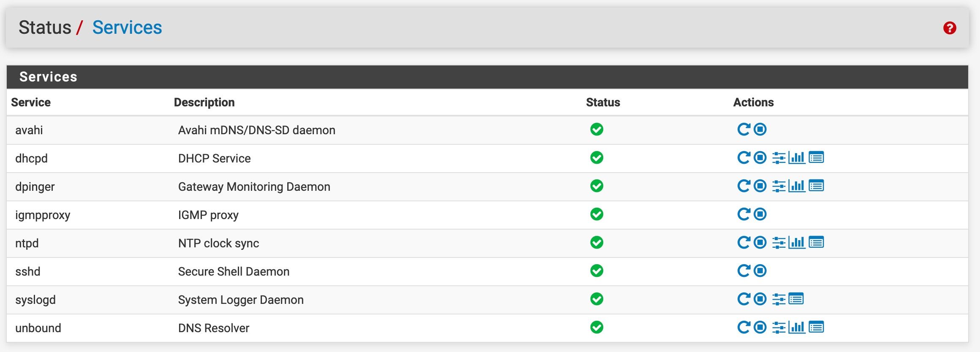Image resolution: width=980 pixels, height=352 pixels.
Task: Restart the unbound DNS Resolver service
Action: [744, 327]
